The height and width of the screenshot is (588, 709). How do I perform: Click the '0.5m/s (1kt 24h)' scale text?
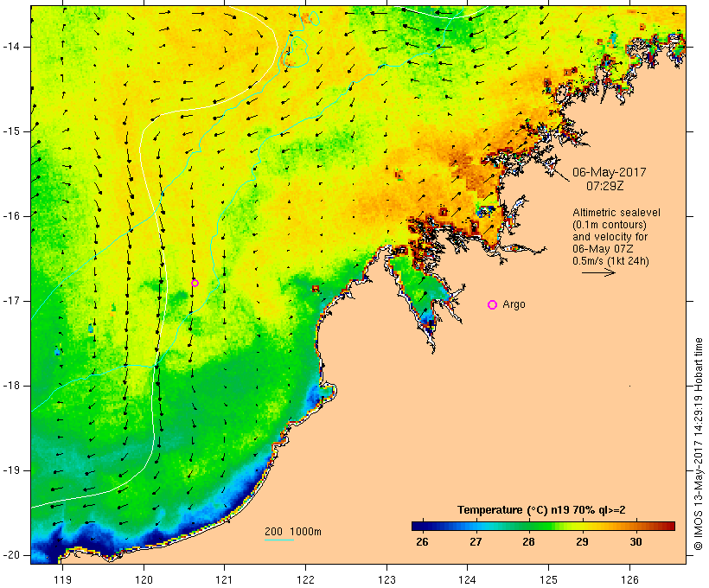point(610,261)
